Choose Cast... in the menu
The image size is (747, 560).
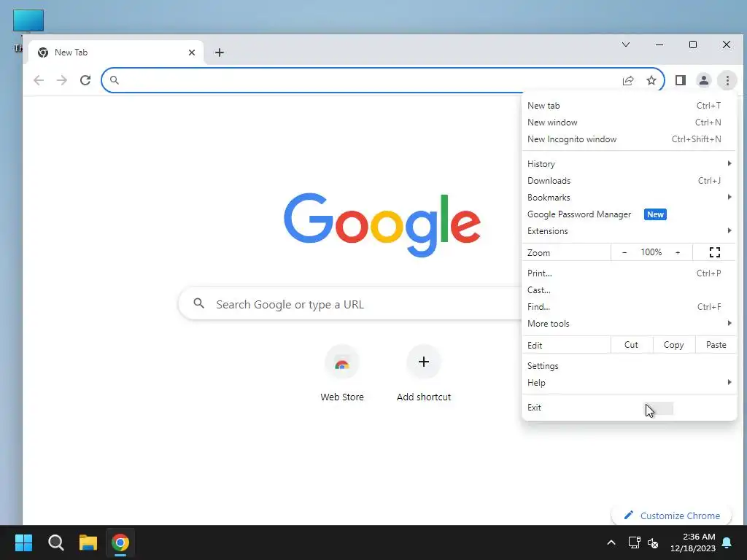coord(629,290)
